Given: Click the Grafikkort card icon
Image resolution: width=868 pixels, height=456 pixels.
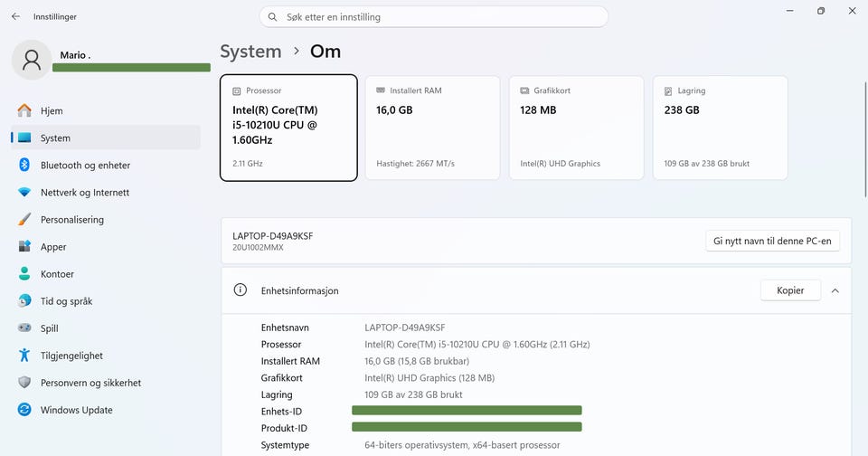Looking at the screenshot, I should [x=524, y=90].
